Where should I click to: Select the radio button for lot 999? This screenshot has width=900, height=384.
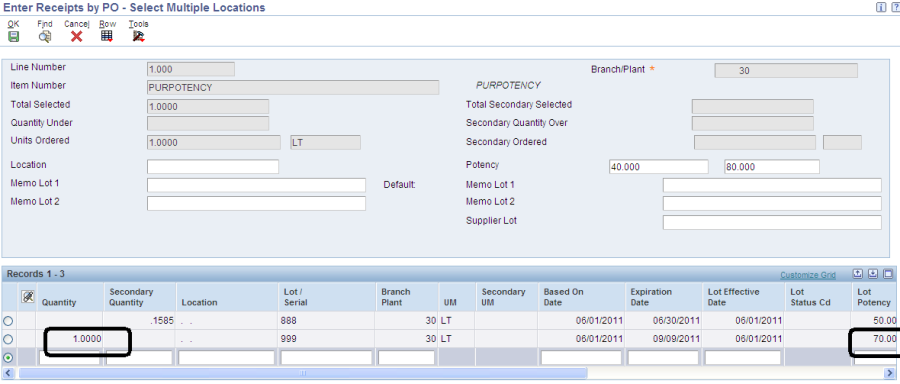[x=9, y=339]
